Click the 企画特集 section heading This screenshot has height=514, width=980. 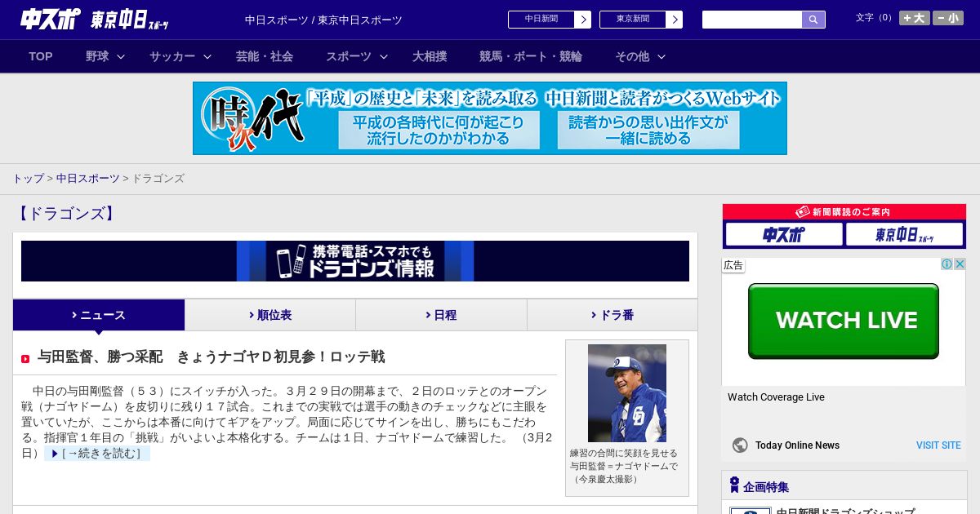766,487
